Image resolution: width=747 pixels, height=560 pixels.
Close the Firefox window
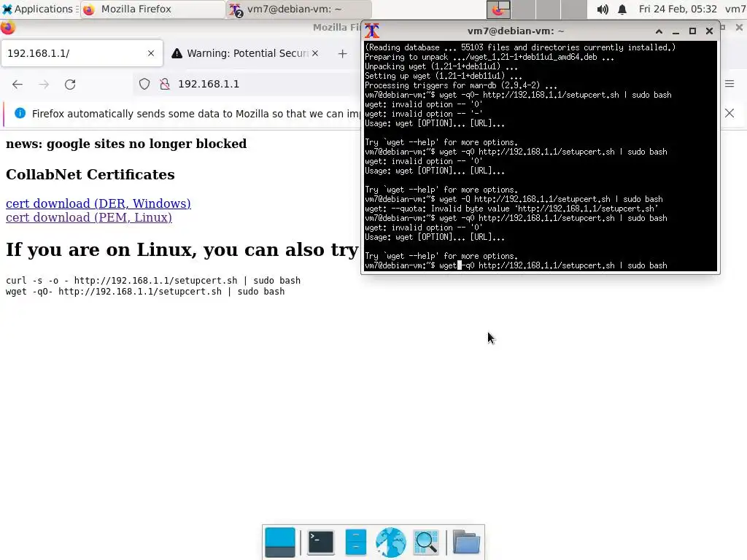tap(739, 28)
